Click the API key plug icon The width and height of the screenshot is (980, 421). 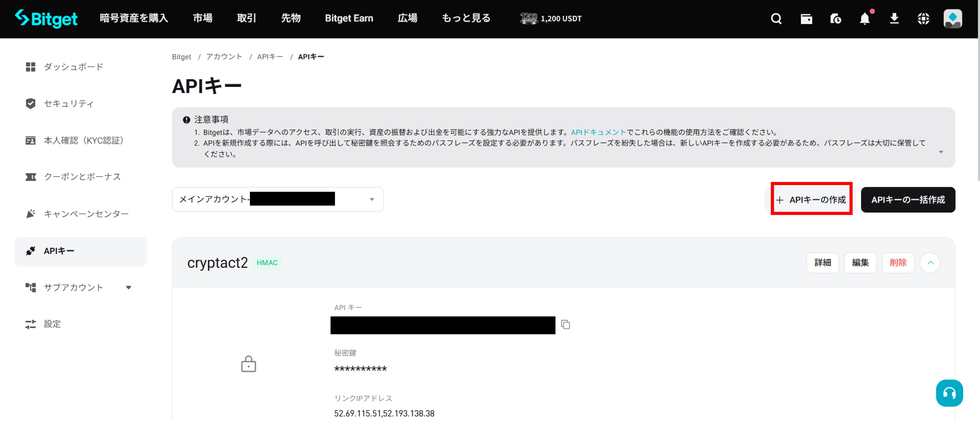(x=31, y=251)
